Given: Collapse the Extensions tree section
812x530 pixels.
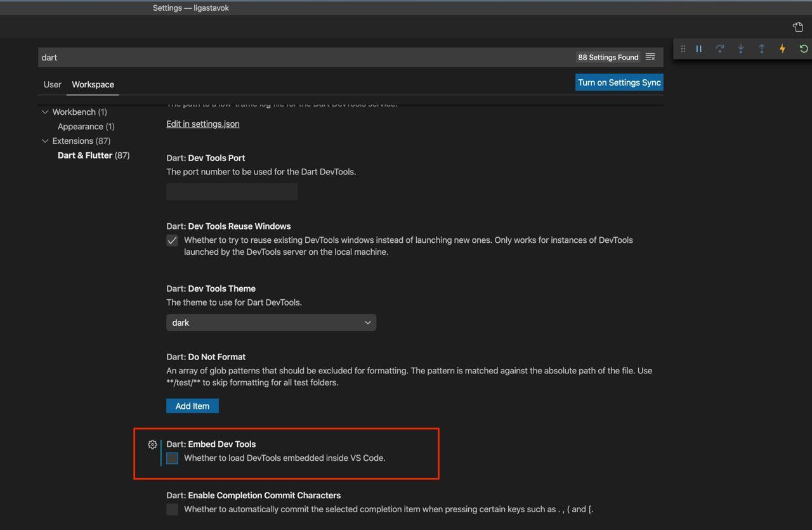Looking at the screenshot, I should coord(45,141).
